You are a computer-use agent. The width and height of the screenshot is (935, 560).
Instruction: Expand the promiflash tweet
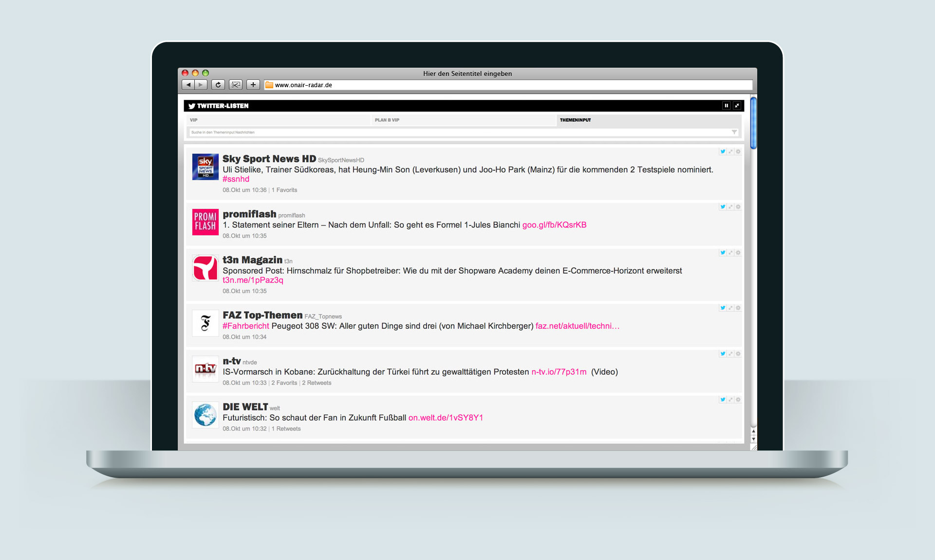[x=730, y=207]
